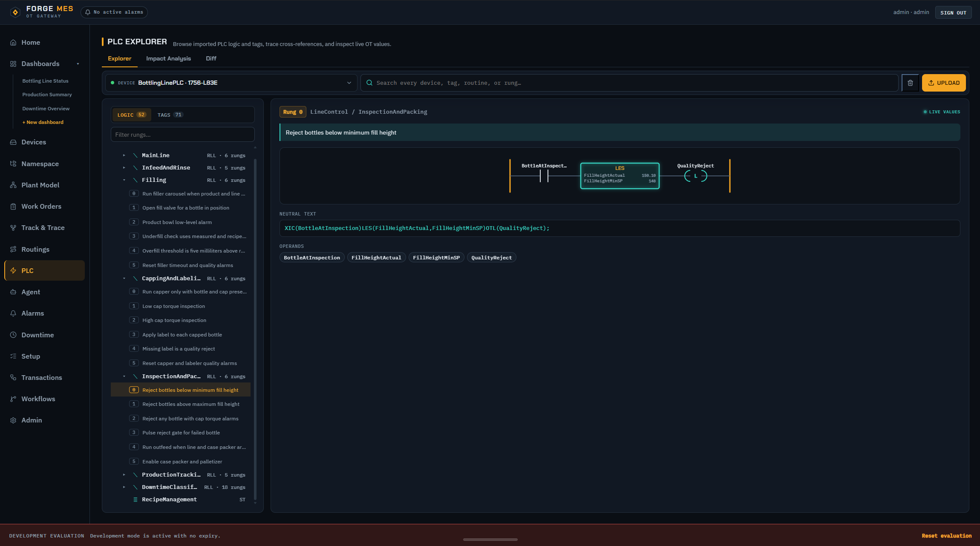
Task: Expand the InfeedAndRinse routine
Action: click(x=124, y=168)
